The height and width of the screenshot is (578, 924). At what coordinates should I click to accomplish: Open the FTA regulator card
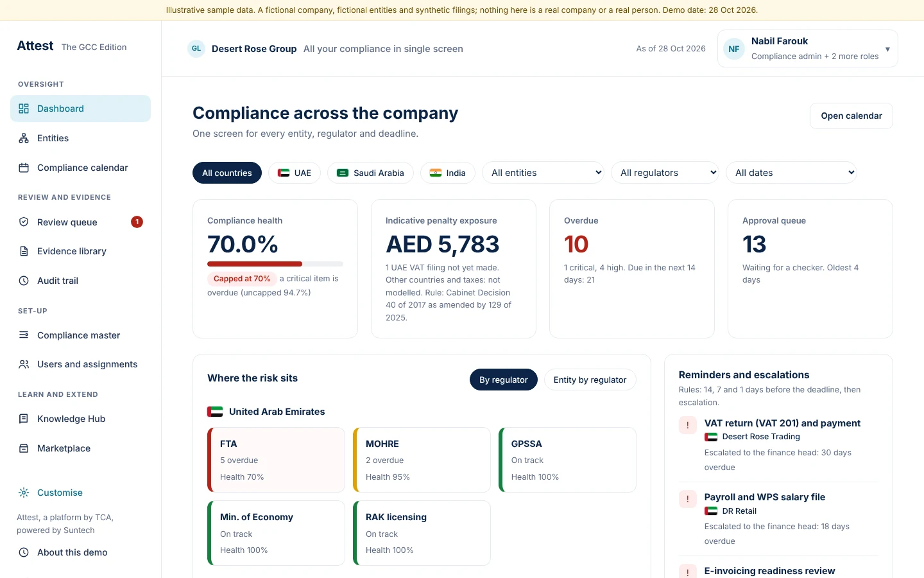click(x=276, y=460)
